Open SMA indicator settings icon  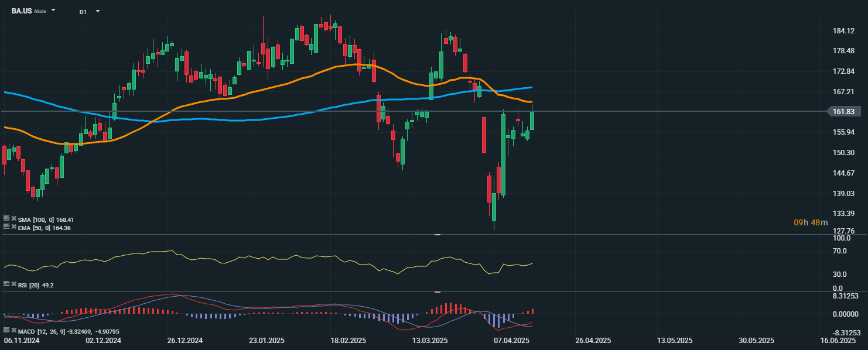click(6, 219)
